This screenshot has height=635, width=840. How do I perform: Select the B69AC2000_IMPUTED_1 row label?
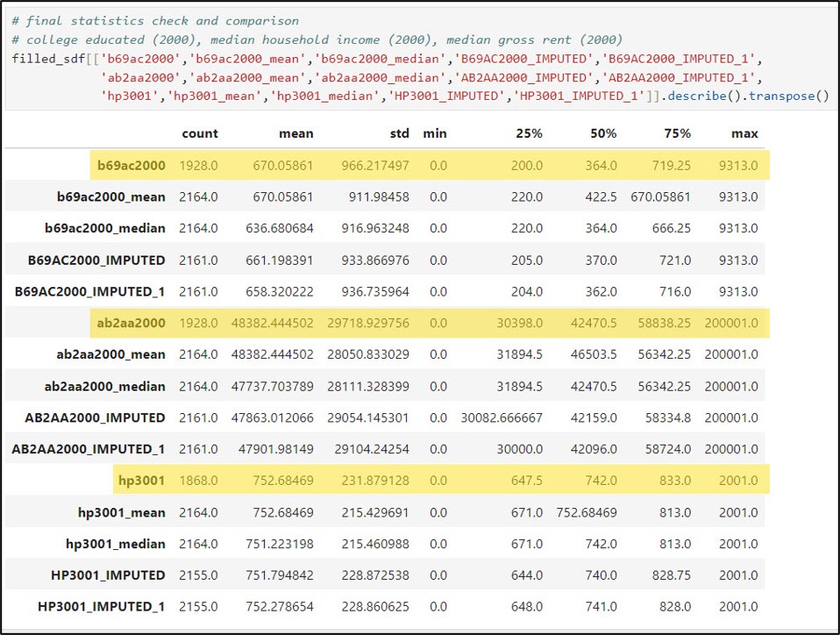click(89, 291)
